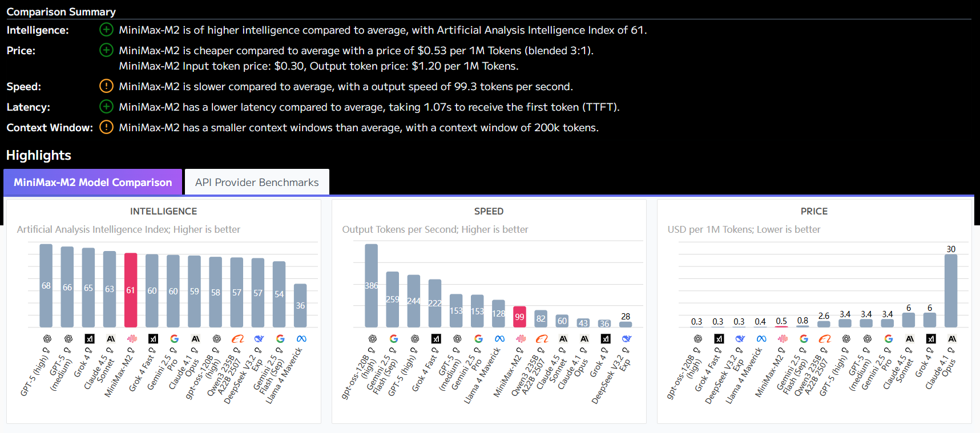Click the pink Speed bar showing 99
The image size is (980, 433).
point(519,317)
